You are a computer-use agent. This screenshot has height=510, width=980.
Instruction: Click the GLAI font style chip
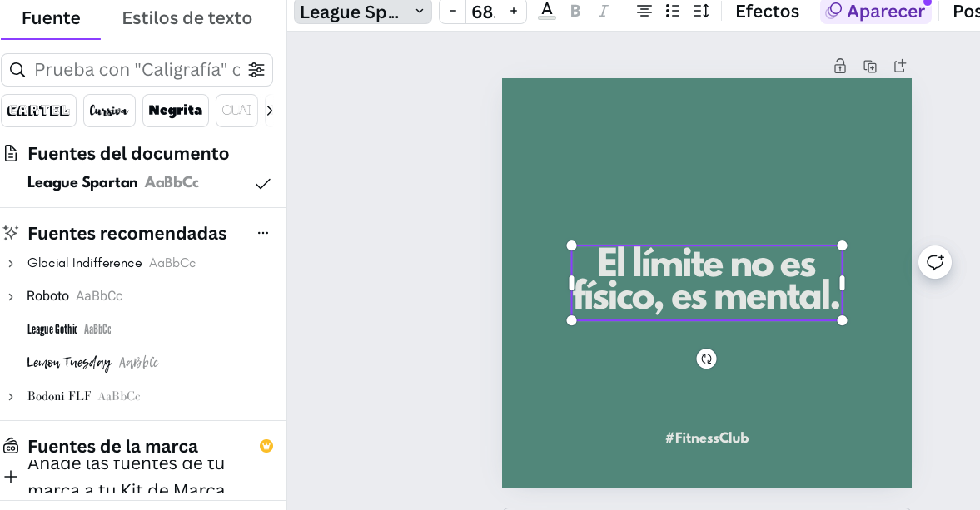236,111
